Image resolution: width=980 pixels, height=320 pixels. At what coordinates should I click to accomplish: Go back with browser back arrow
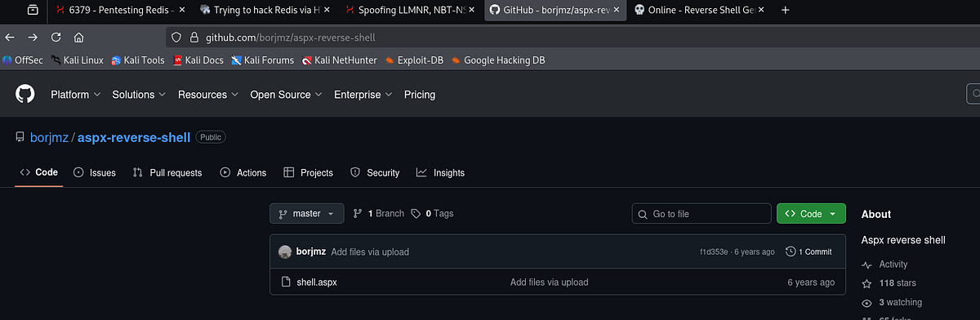click(x=10, y=38)
